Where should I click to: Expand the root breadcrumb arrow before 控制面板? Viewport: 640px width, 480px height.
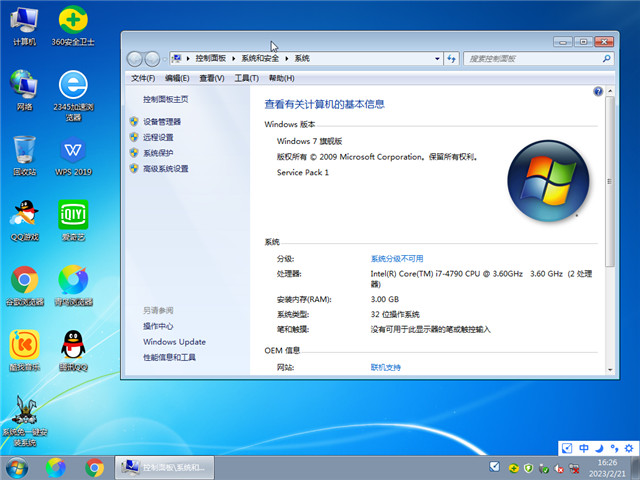coord(188,59)
